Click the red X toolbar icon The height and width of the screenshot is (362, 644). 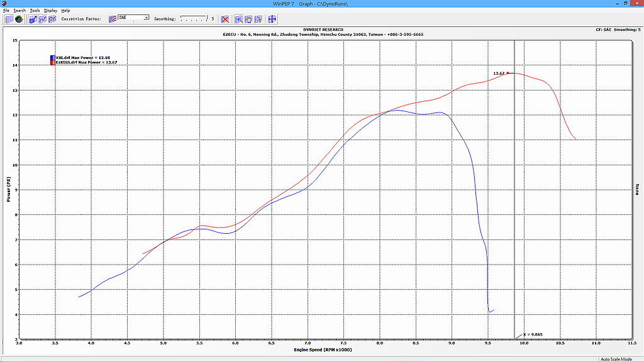[225, 19]
